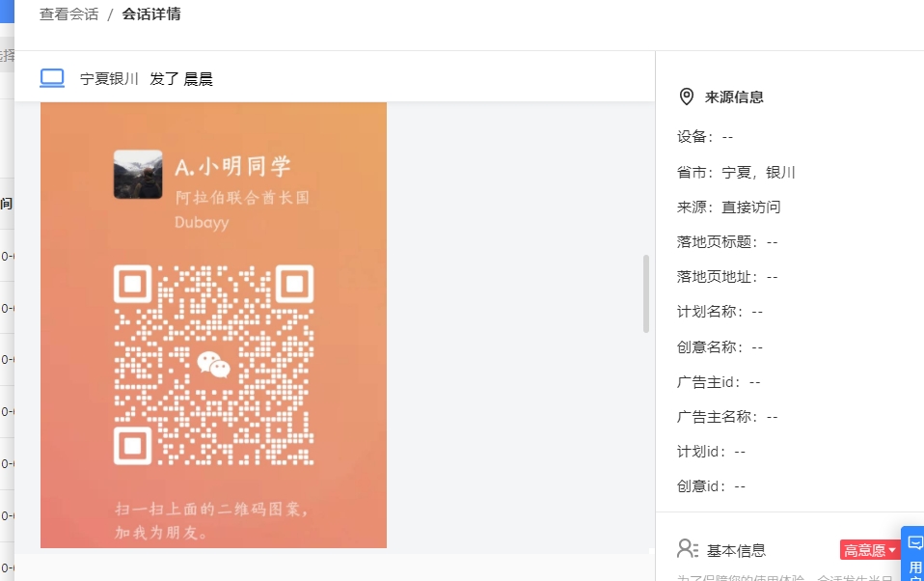Screen dimensions: 924x581
Task: Open the 高意愿 intent dropdown
Action: click(x=870, y=550)
